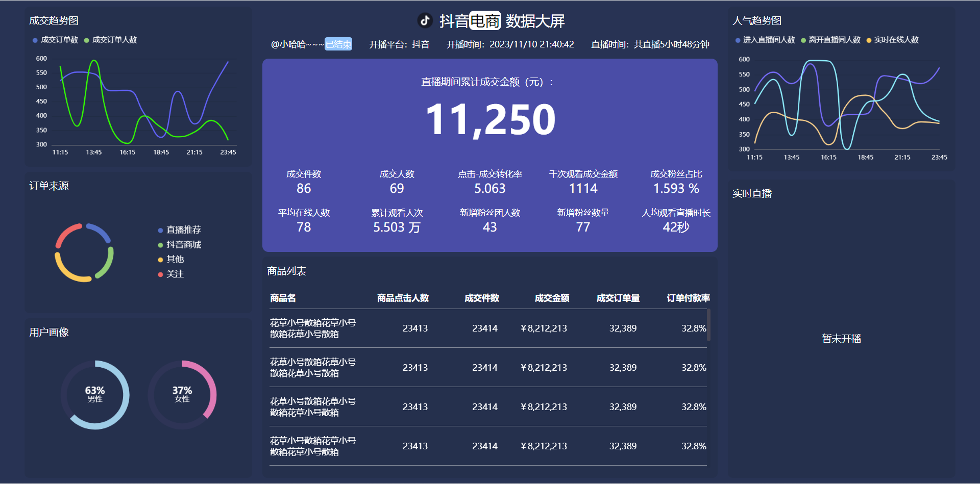Click the streamer name @小哈哈~~~
This screenshot has width=980, height=484.
[x=298, y=44]
